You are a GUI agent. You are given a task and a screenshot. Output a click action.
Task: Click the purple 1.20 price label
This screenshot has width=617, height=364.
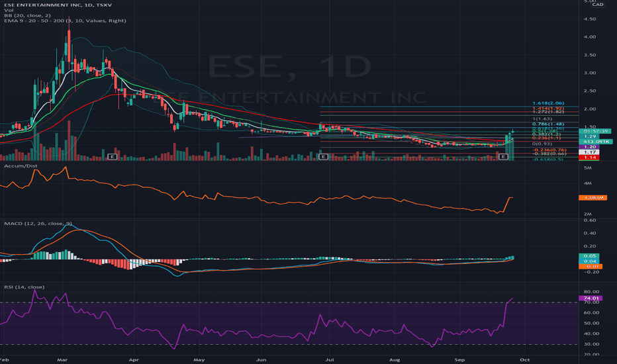point(589,147)
